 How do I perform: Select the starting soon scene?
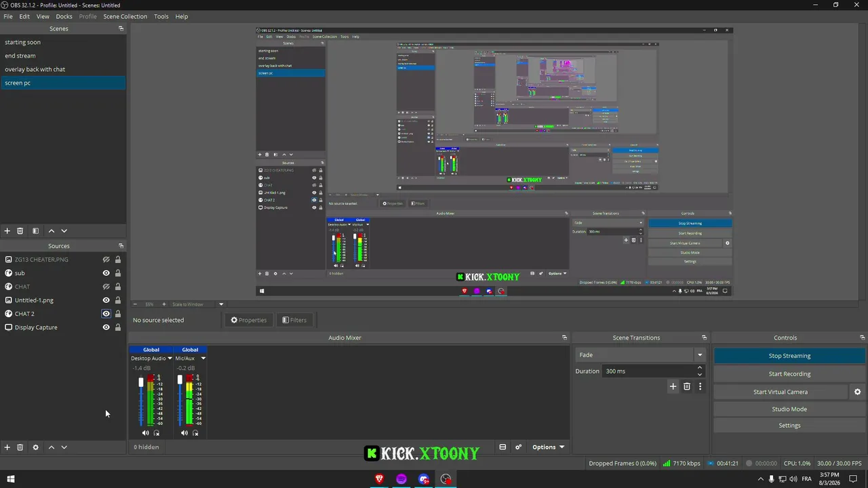coord(63,42)
